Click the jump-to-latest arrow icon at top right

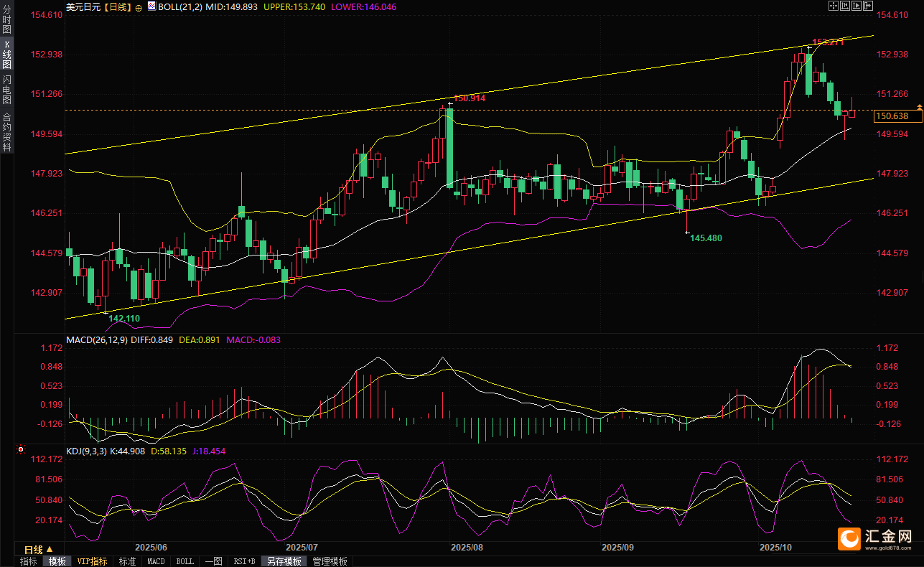(x=868, y=6)
